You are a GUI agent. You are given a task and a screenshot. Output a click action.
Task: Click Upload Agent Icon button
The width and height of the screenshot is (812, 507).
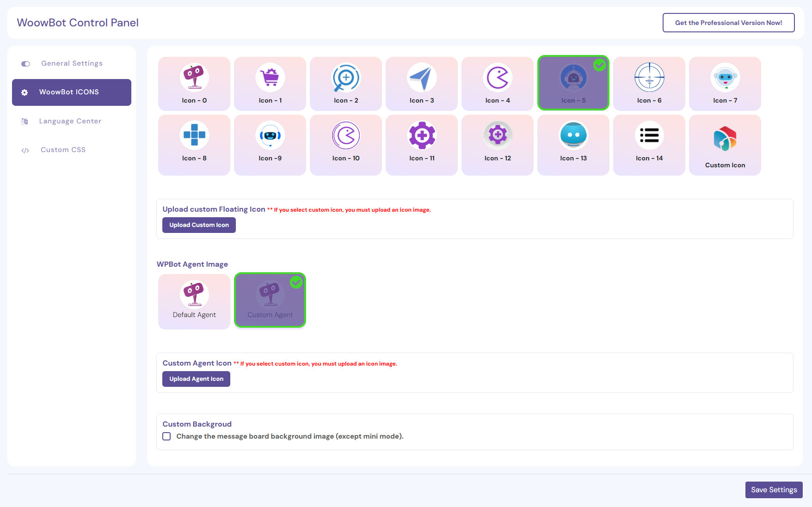pos(196,379)
